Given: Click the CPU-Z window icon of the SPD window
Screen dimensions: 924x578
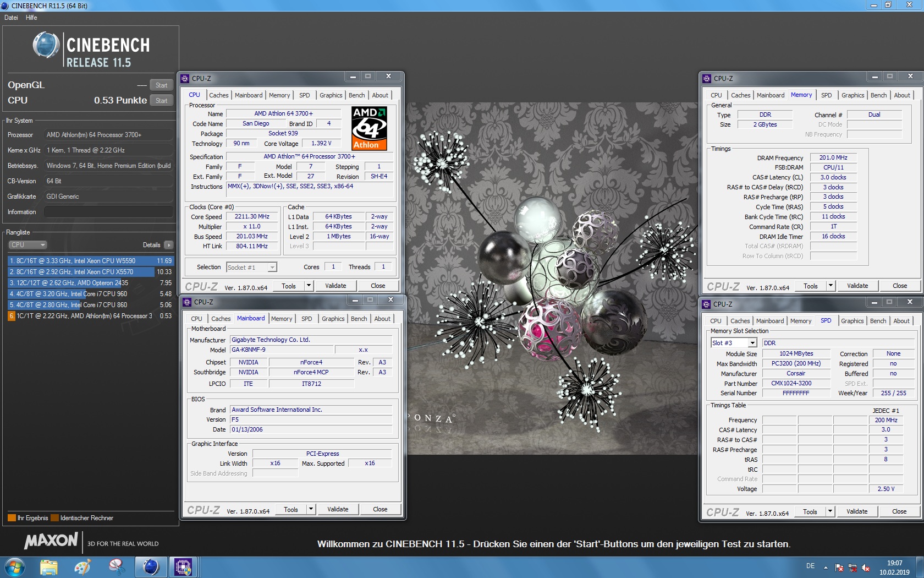Looking at the screenshot, I should (x=707, y=304).
